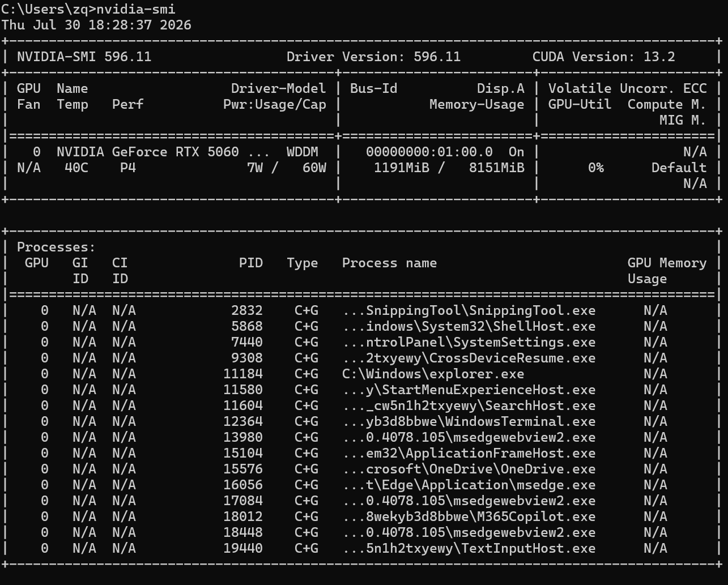Click the msedgewebview2.exe name in the PID 17084 row

469,501
